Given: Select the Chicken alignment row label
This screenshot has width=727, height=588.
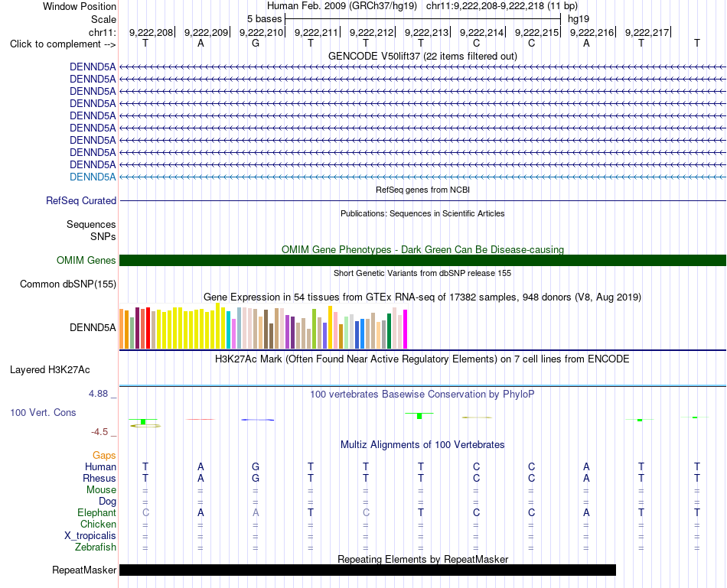Looking at the screenshot, I should pyautogui.click(x=98, y=524).
